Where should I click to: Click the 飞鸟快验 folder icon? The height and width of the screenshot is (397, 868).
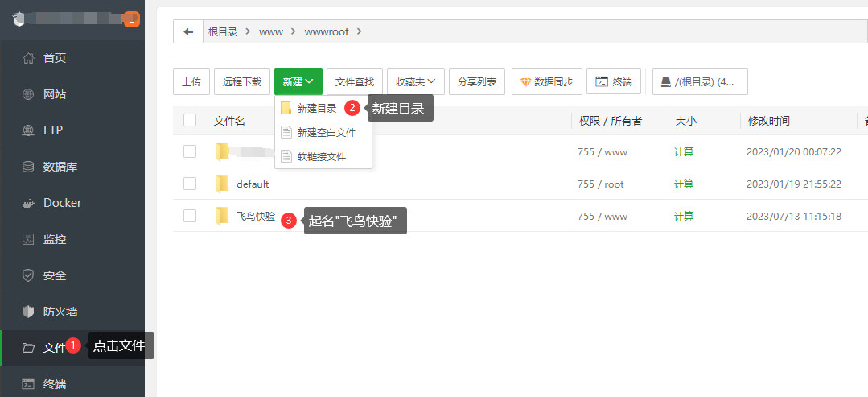click(x=223, y=216)
